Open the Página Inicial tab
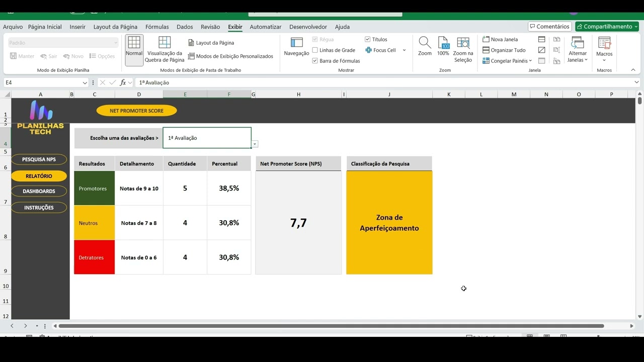This screenshot has height=362, width=644. coord(45,27)
